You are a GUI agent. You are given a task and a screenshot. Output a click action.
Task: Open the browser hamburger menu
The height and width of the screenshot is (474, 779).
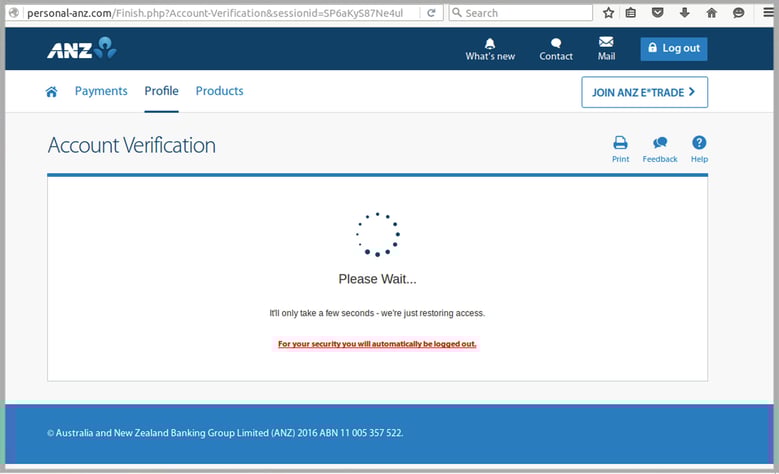[x=769, y=13]
